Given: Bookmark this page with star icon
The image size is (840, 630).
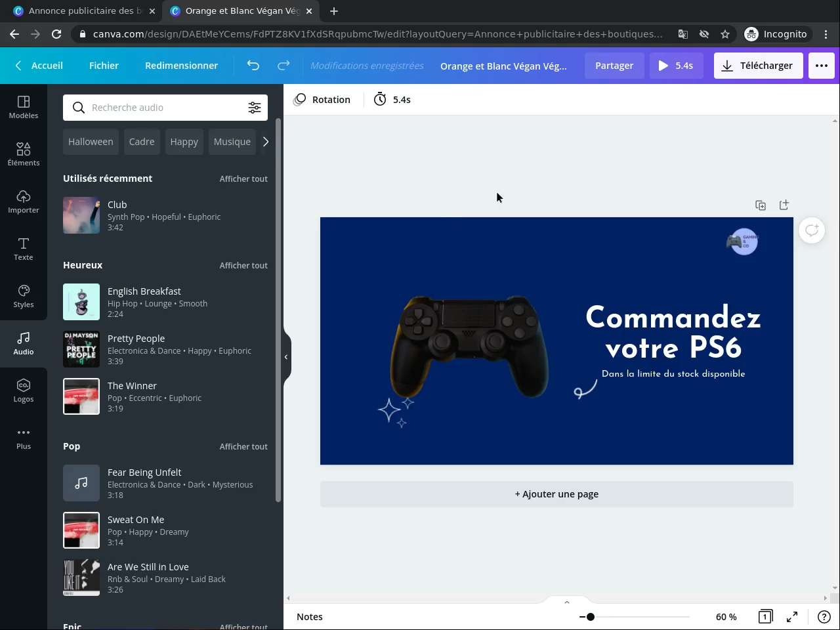Looking at the screenshot, I should coord(725,34).
